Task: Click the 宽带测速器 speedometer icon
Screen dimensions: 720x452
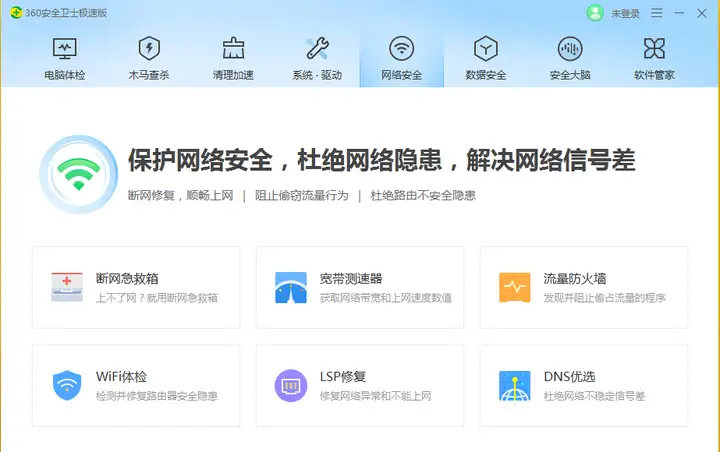Action: 291,287
